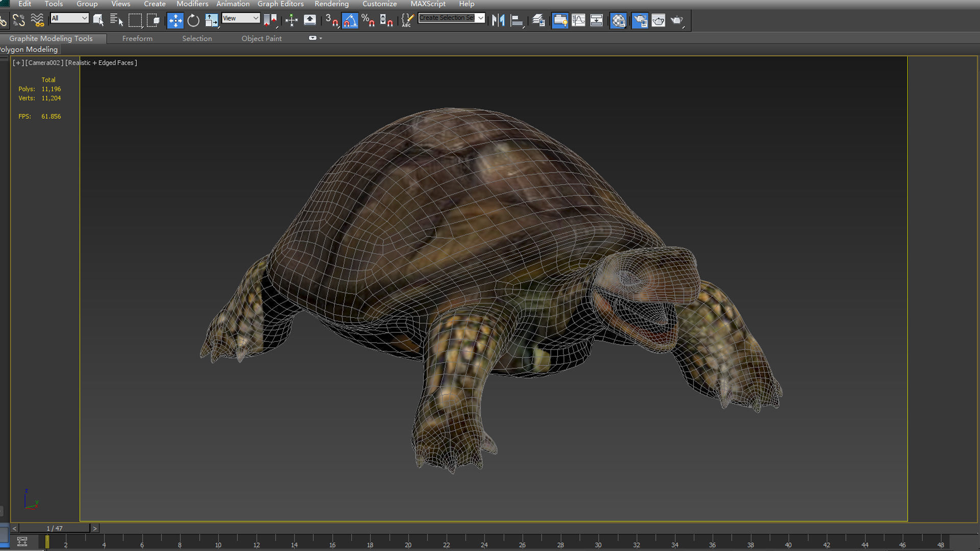Open the selection filter 'All' dropdown
The height and width of the screenshot is (551, 980).
(69, 18)
